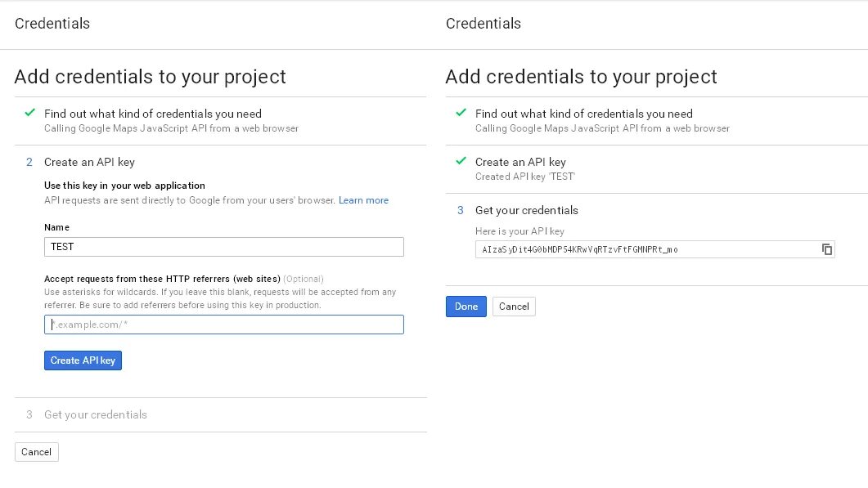Expand the right panel's "Find out what kind of credentials" step
868x488 pixels.
coord(583,114)
